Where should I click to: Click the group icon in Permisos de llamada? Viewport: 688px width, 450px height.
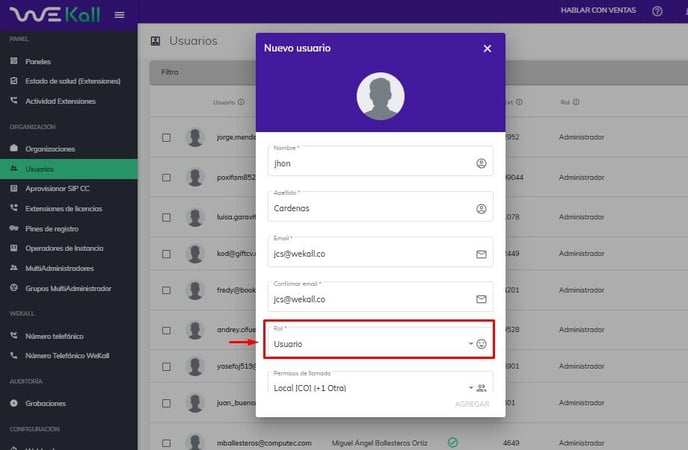point(481,388)
